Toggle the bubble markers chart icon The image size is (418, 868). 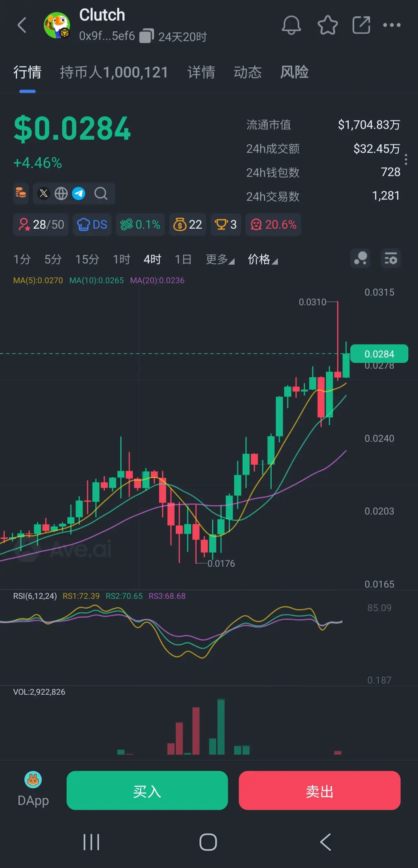coord(360,258)
